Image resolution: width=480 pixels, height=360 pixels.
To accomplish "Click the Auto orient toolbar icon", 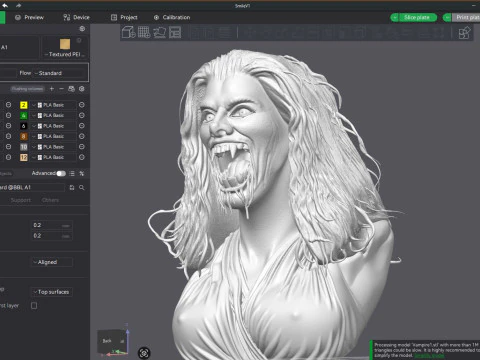I will click(160, 32).
